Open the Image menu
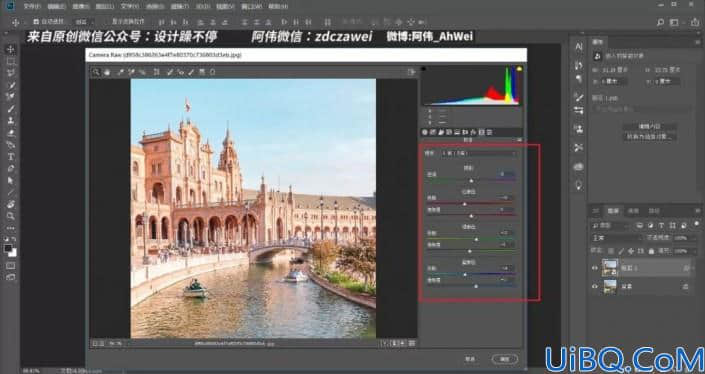Image resolution: width=705 pixels, height=374 pixels. (x=80, y=6)
